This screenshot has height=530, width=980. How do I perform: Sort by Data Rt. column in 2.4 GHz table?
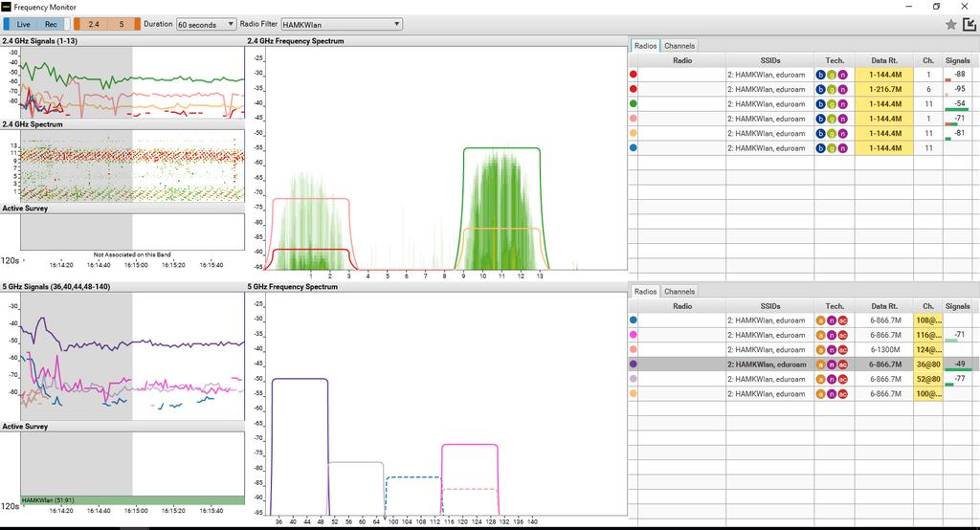[x=884, y=60]
